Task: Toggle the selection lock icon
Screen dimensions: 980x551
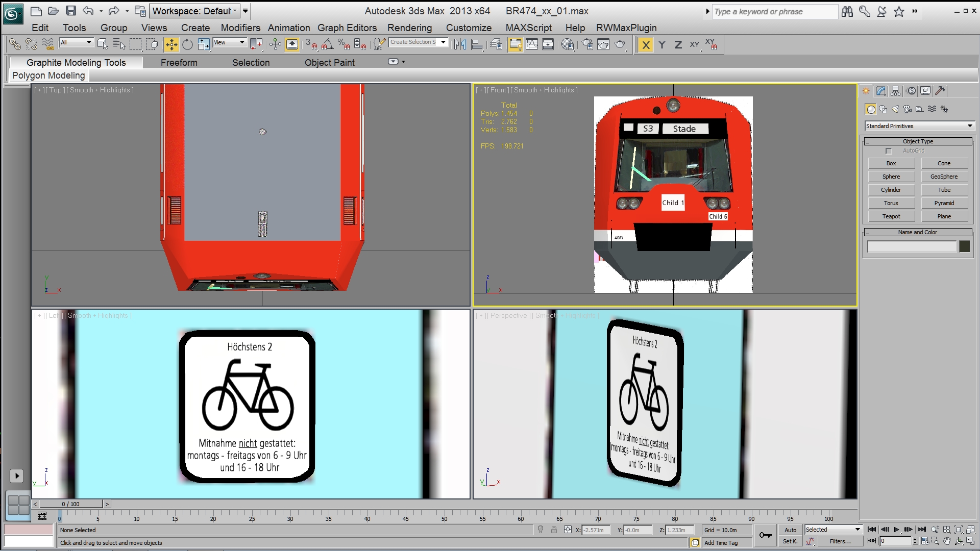Action: pos(554,530)
